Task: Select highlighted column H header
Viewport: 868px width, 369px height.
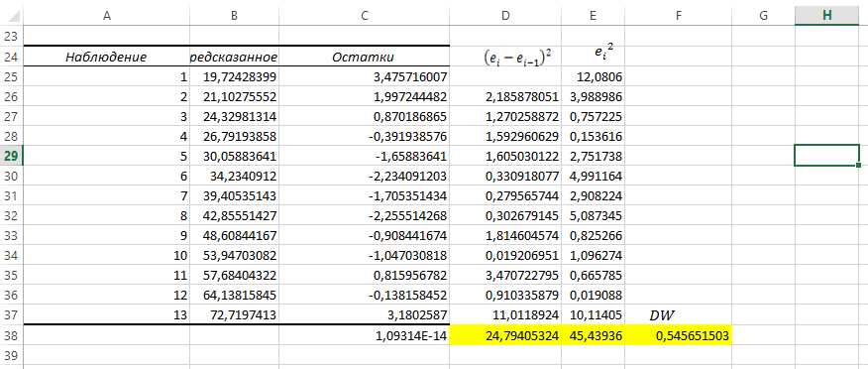Action: pos(827,16)
